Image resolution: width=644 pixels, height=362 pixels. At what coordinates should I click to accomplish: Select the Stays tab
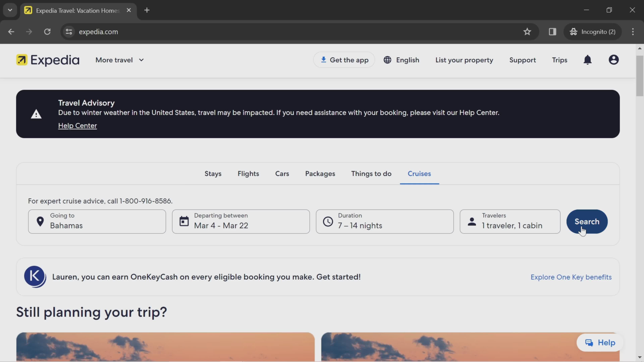tap(213, 174)
